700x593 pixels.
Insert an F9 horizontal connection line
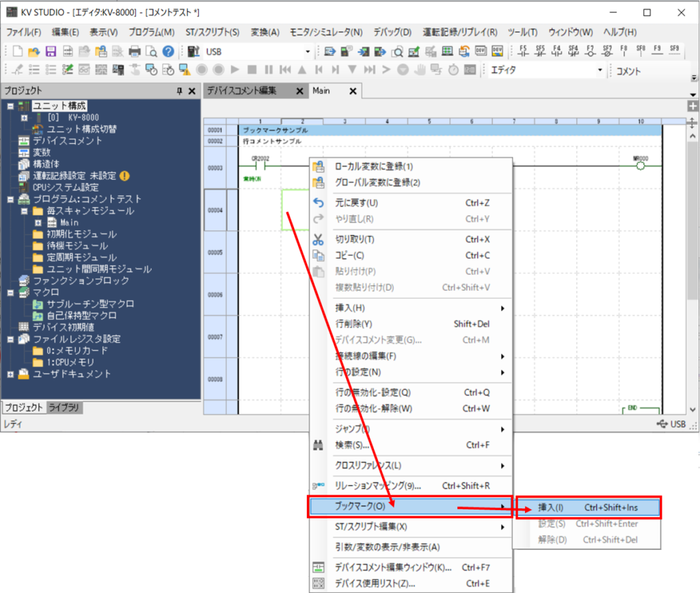click(x=657, y=51)
